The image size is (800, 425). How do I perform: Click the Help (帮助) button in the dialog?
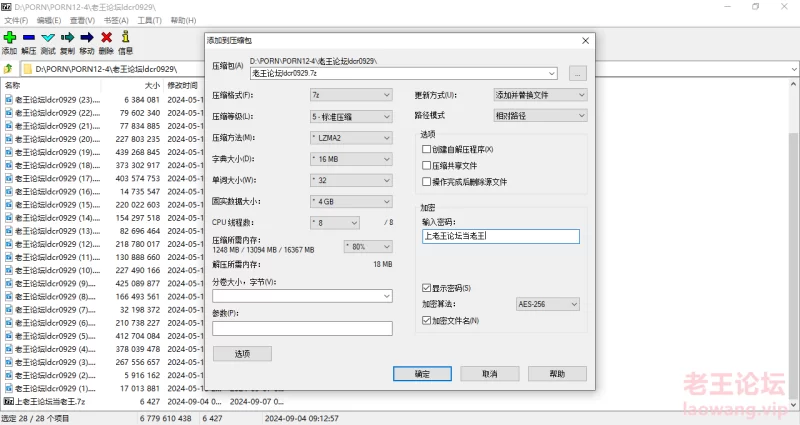[557, 374]
